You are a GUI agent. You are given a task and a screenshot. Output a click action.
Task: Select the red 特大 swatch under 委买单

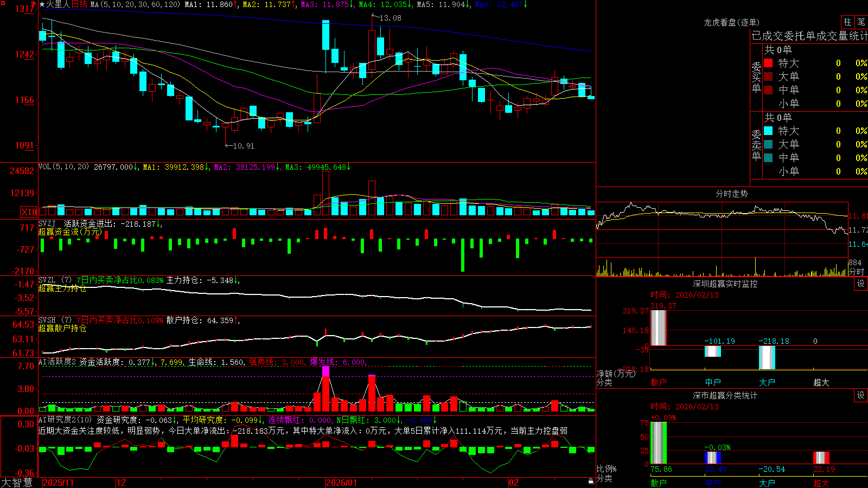[x=768, y=63]
